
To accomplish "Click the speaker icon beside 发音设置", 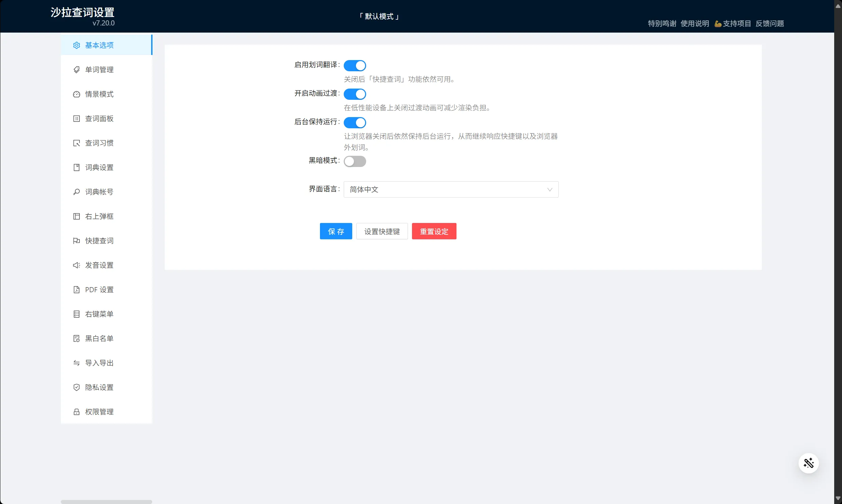I will [76, 265].
